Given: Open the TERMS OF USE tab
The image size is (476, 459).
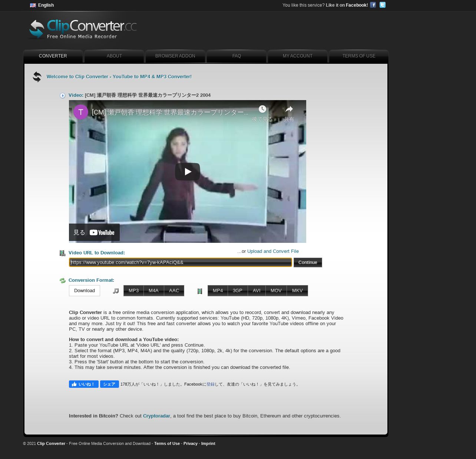Looking at the screenshot, I should click(359, 56).
